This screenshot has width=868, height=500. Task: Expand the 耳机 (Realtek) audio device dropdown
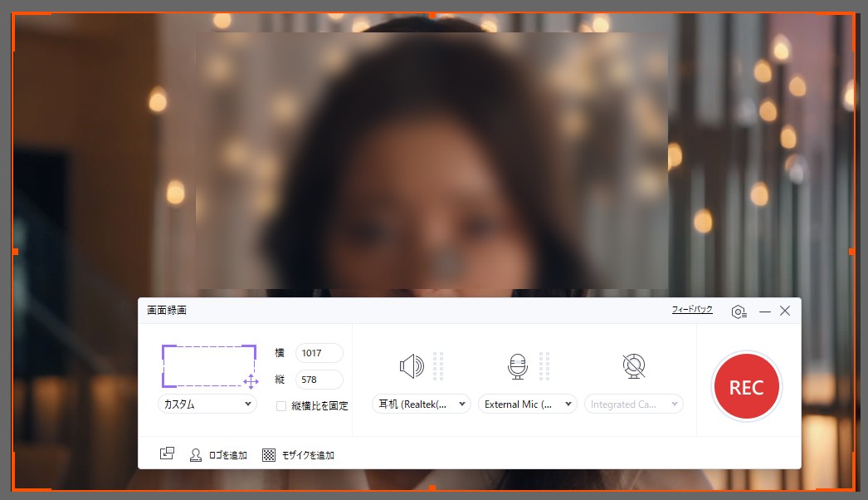422,404
